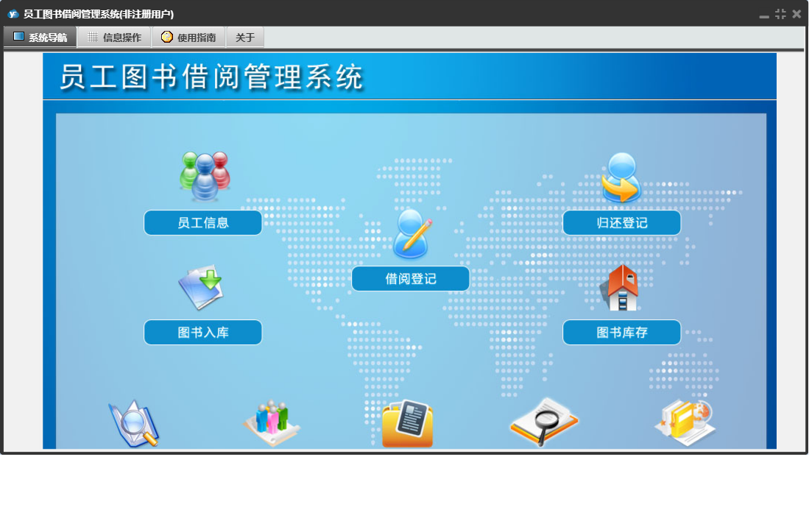The height and width of the screenshot is (532, 809).
Task: Click the book import icon with green arrow
Action: [201, 287]
